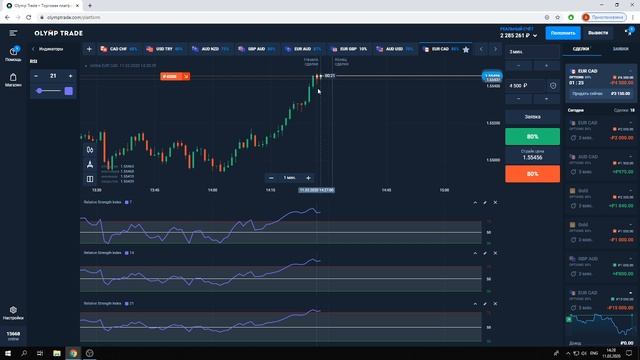
Task: Click Sell now on active EUR CAD trade
Action: click(x=601, y=93)
